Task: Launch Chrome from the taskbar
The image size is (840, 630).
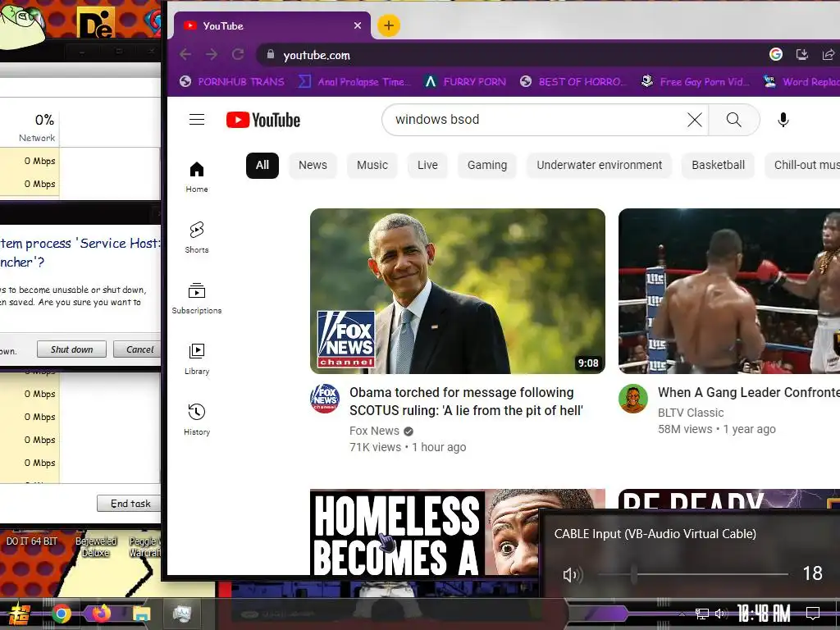Action: (61, 614)
